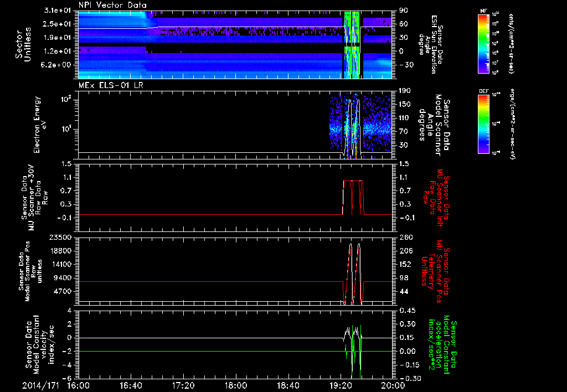Click the "Model Scanner Pos Raw unitless" axis label
Image resolution: width=567 pixels, height=392 pixels.
[x=30, y=272]
